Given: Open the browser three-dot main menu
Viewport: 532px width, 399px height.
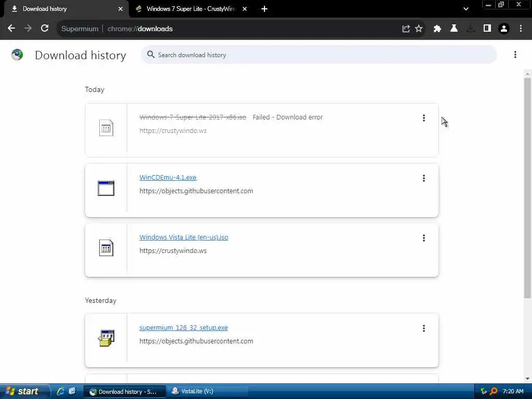Looking at the screenshot, I should pyautogui.click(x=521, y=29).
